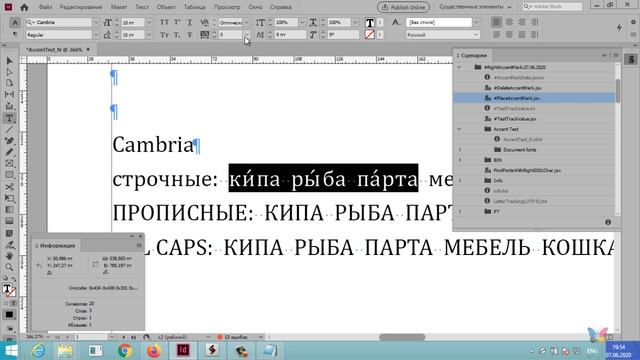
Task: Open the Scripts panel dock icon
Action: (x=631, y=59)
